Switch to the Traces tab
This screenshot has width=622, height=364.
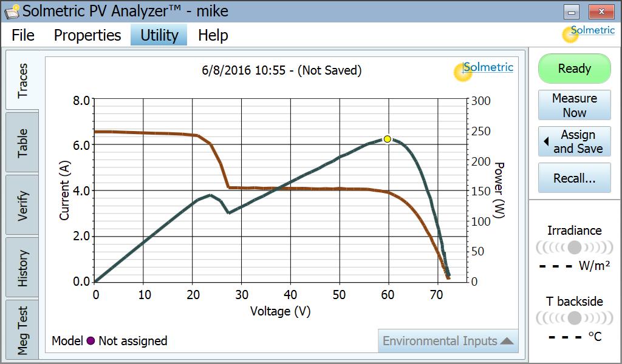[x=22, y=81]
